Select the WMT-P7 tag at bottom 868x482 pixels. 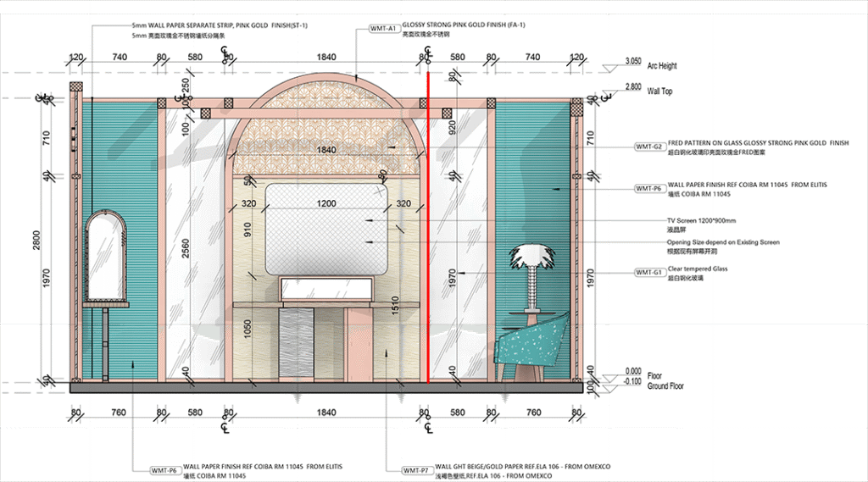tap(416, 469)
